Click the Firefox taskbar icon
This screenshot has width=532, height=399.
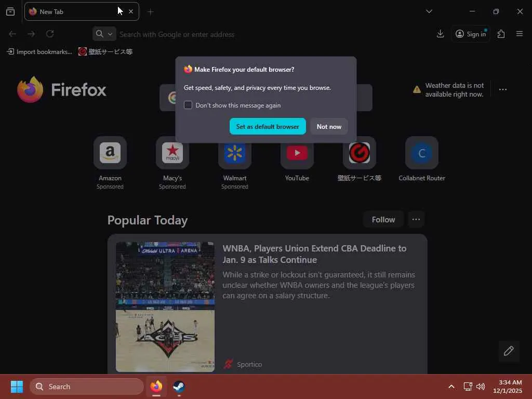(x=156, y=387)
